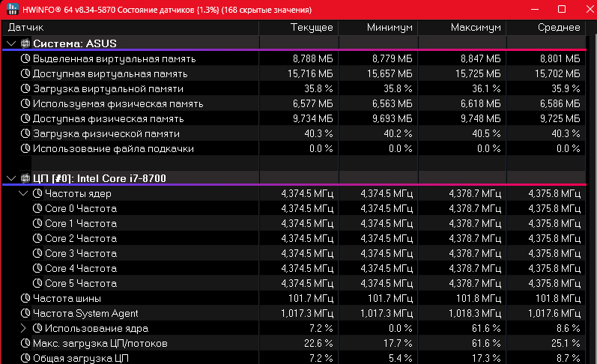This screenshot has width=597, height=364.
Task: Click clock icon beside Core 0 Частота
Action: point(37,208)
